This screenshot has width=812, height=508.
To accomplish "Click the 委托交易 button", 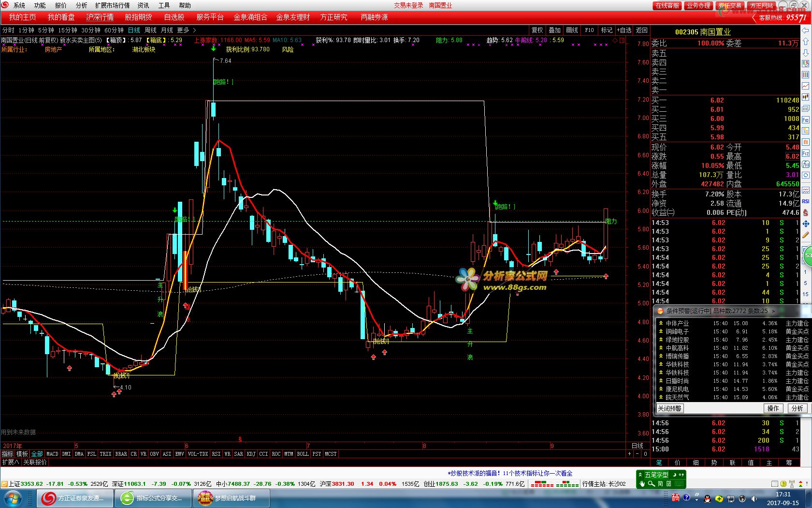I will [x=730, y=5].
